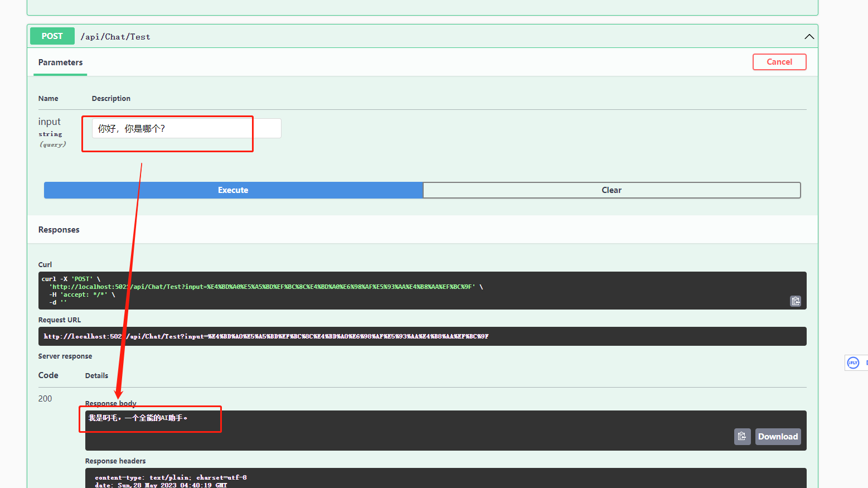Open the iFLY floating widget icon
This screenshot has width=868, height=488.
pos(853,363)
